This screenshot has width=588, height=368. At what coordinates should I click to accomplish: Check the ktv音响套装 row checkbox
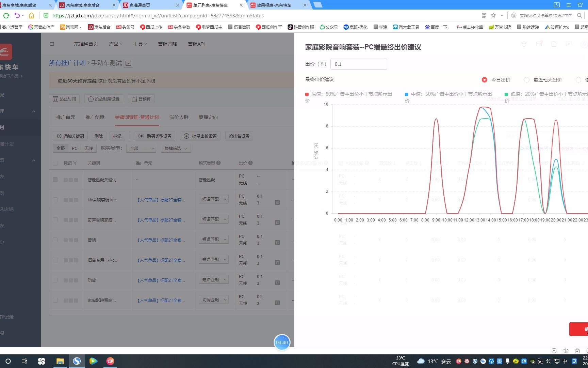(55, 199)
